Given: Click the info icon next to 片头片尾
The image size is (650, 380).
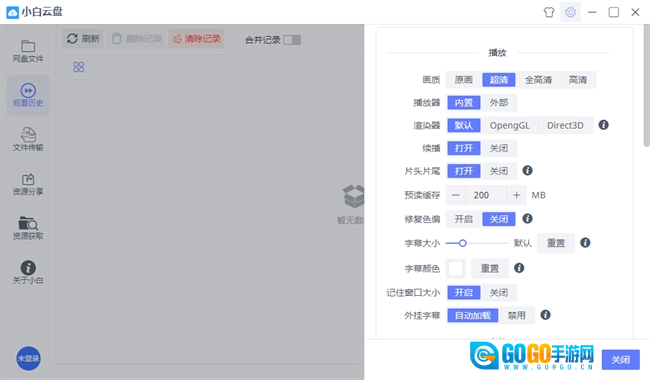Looking at the screenshot, I should point(527,170).
